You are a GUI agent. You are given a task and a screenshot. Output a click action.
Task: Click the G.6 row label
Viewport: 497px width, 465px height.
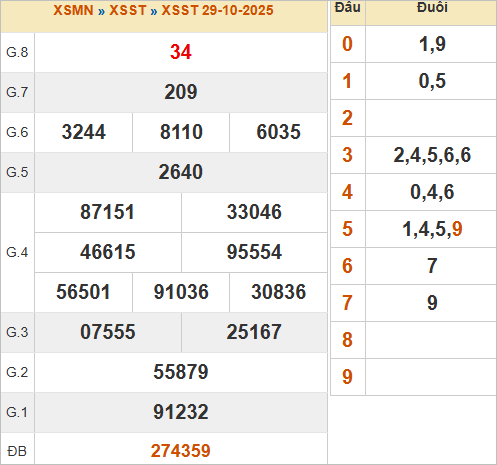click(x=17, y=132)
